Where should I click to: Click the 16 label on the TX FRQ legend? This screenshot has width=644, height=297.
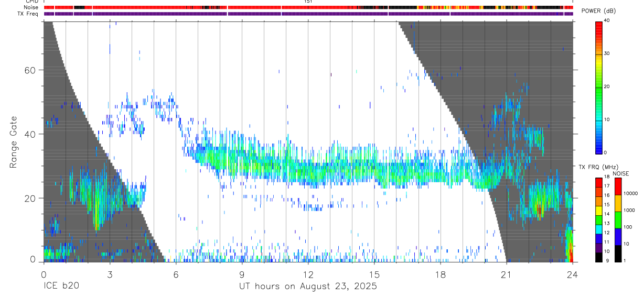[x=607, y=195]
